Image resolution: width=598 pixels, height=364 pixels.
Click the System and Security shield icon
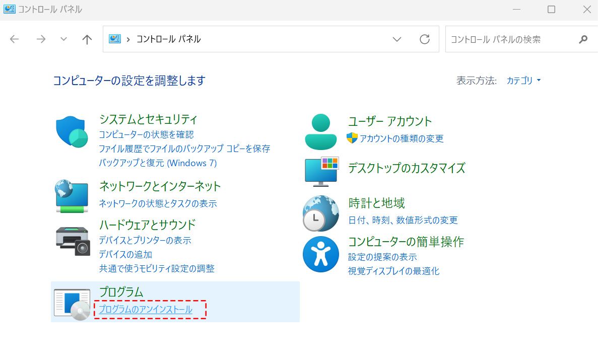coord(72,132)
